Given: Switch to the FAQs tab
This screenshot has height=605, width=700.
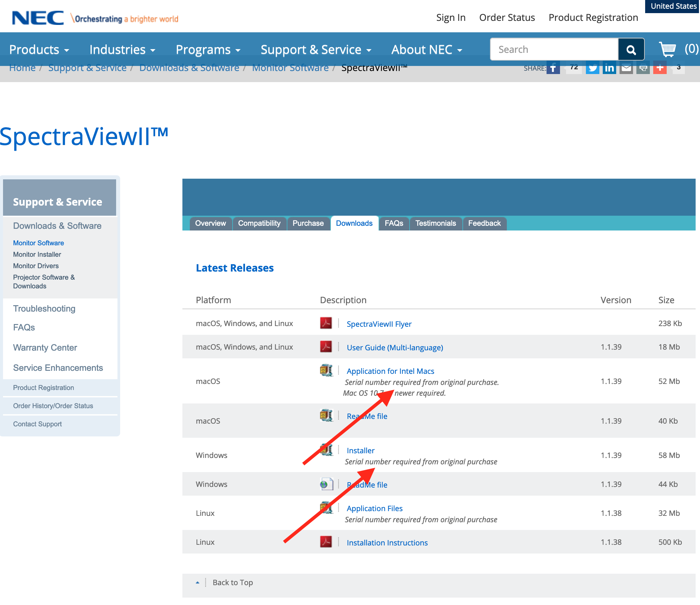Looking at the screenshot, I should 393,223.
